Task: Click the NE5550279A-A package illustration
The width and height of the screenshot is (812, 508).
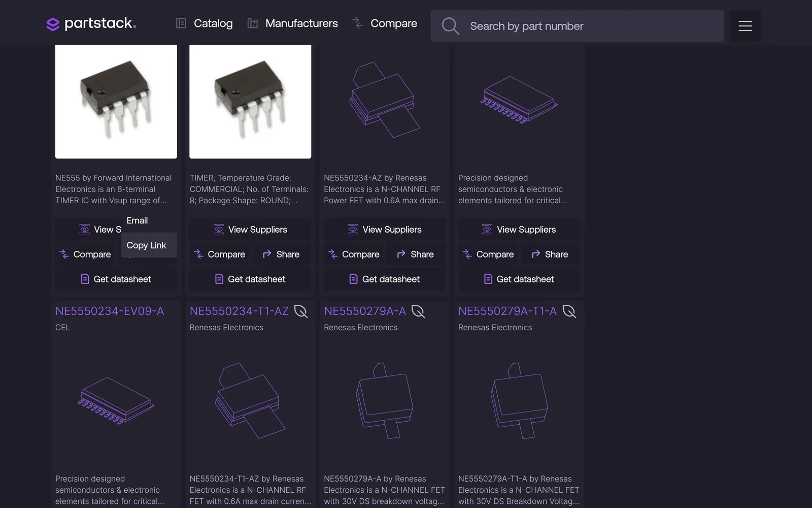Action: pyautogui.click(x=385, y=400)
